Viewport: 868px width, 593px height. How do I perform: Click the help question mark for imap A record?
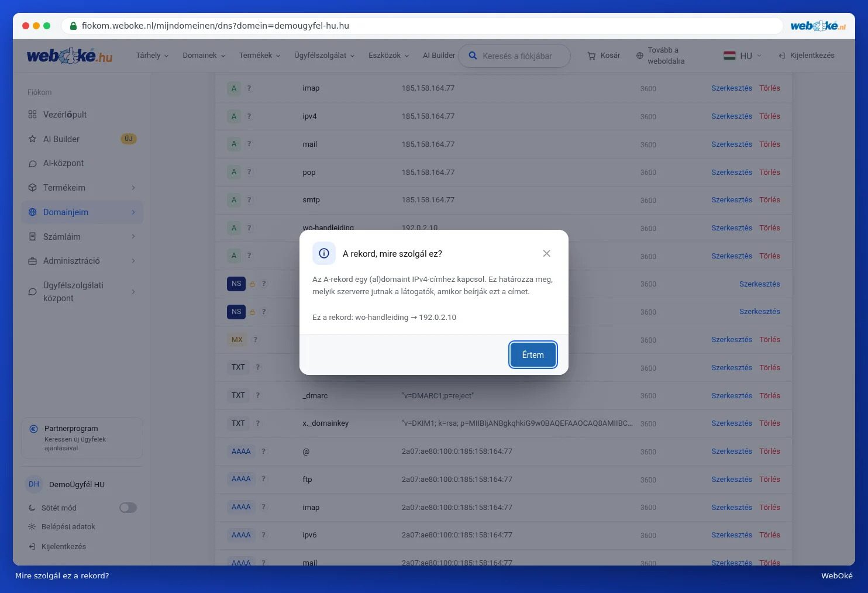pos(249,88)
